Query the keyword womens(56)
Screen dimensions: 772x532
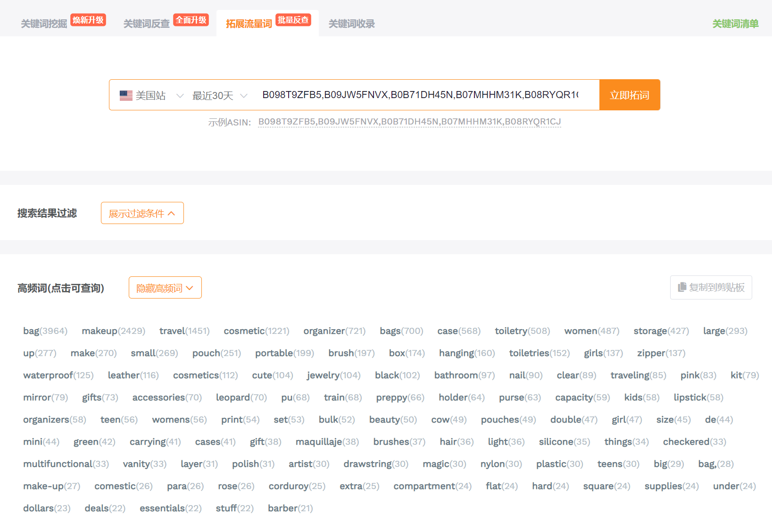coord(179,420)
